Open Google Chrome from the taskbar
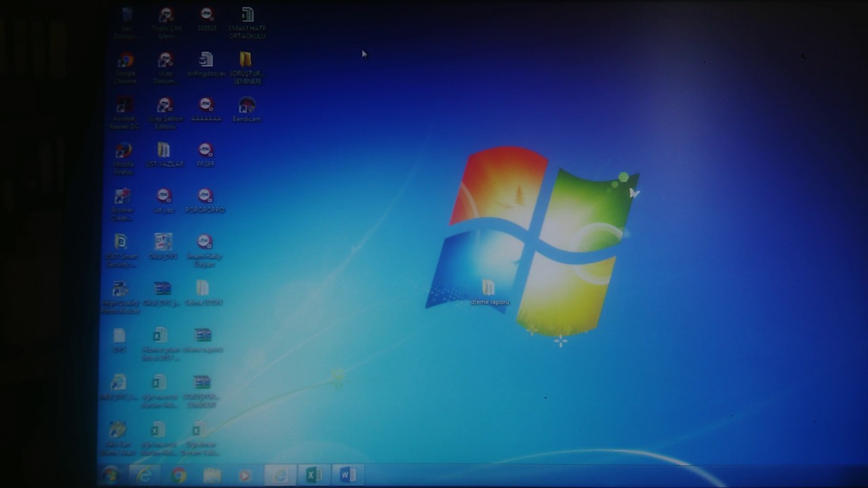This screenshot has width=868, height=488. [179, 476]
